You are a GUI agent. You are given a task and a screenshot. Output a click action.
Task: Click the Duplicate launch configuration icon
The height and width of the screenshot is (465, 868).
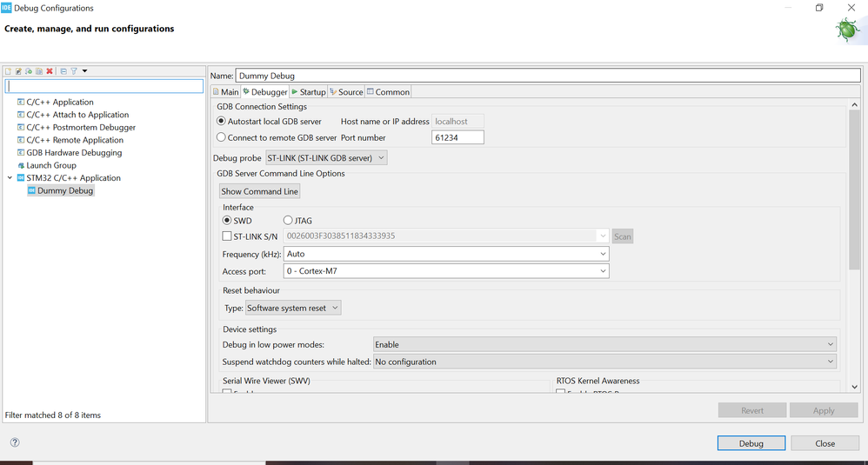39,71
